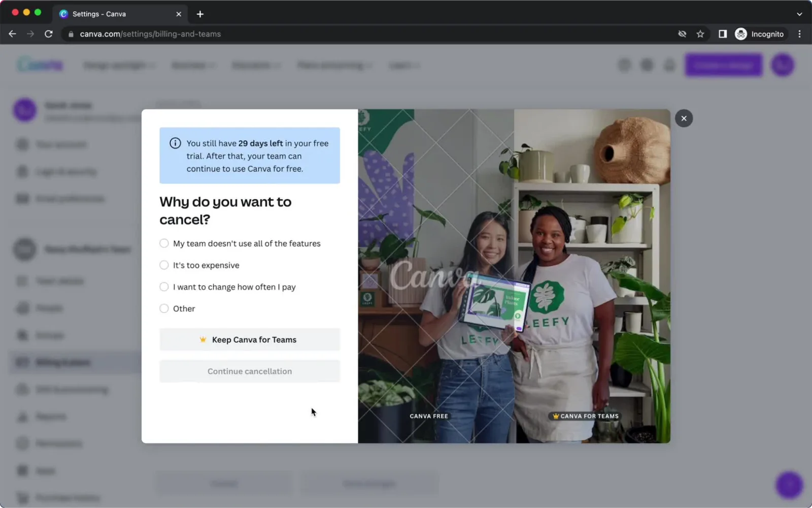Click the "Why do you want to cancel?" heading
The image size is (812, 508).
tap(225, 210)
